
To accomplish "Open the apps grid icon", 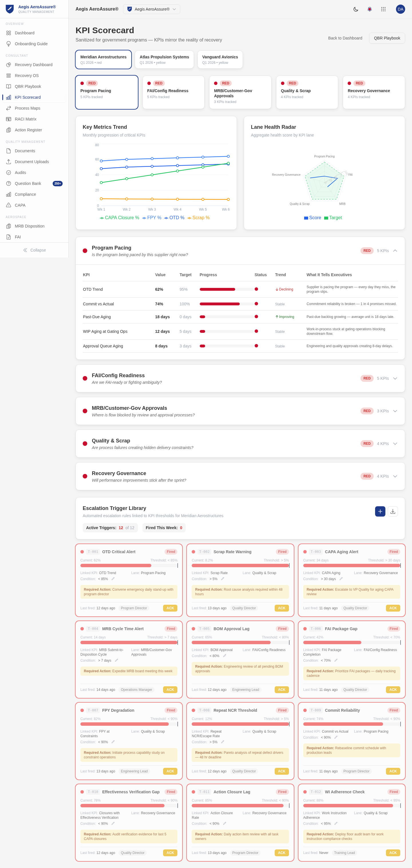I will (383, 9).
